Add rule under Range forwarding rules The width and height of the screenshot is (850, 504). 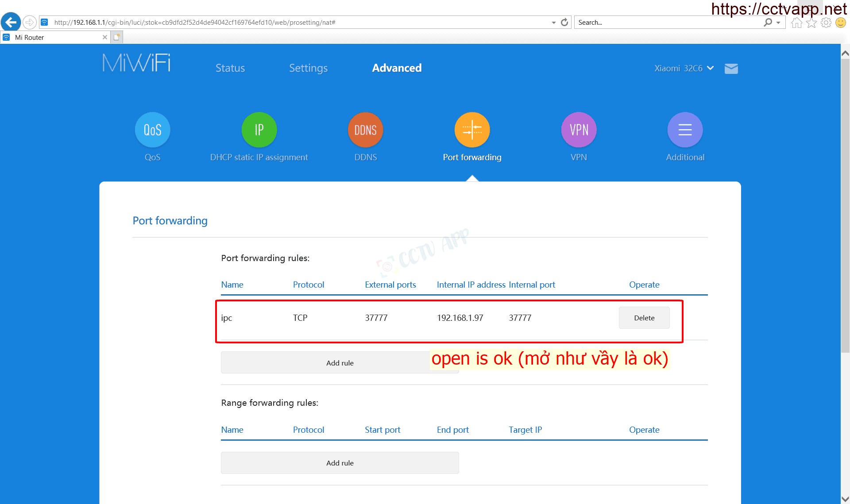[340, 463]
